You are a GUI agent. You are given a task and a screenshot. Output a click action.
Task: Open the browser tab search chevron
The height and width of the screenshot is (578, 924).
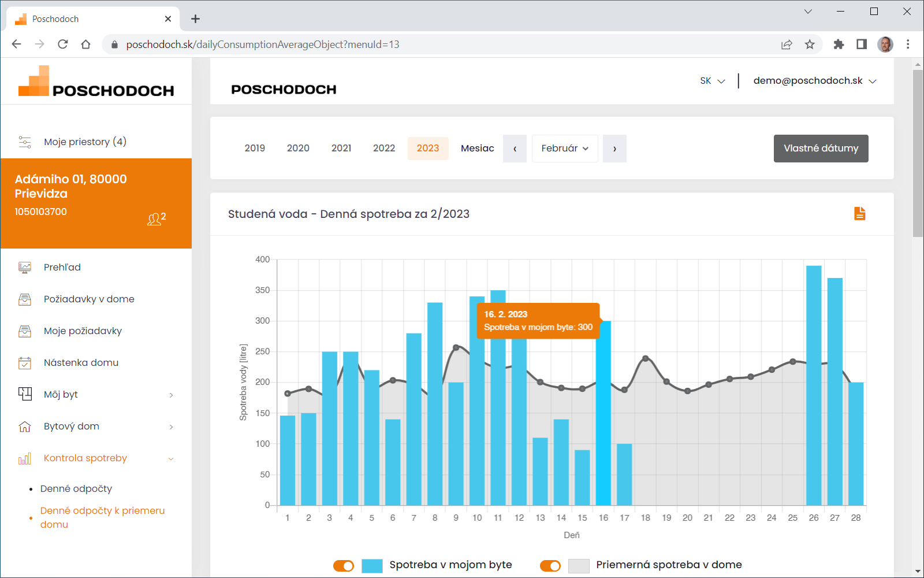click(x=808, y=12)
